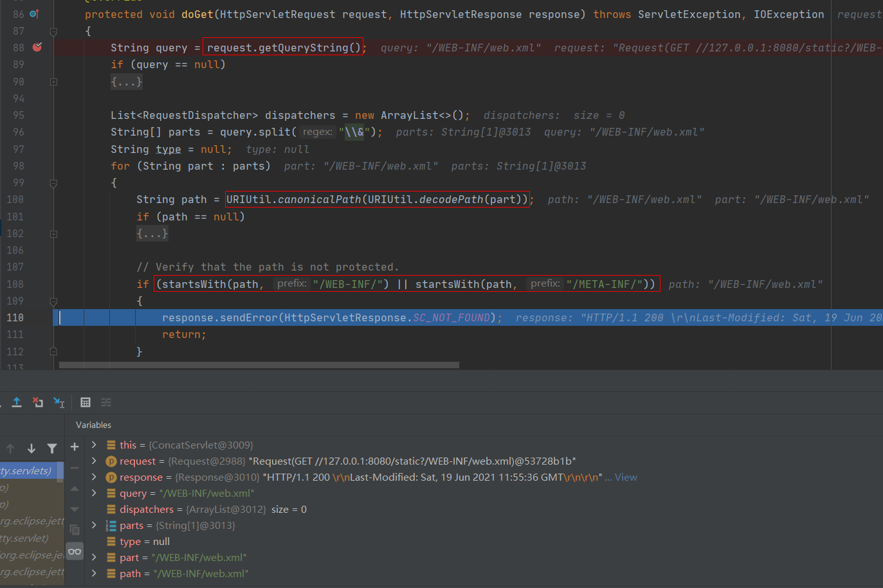The image size is (883, 588).
Task: Click the override gutter icon on line 86
Action: [35, 14]
